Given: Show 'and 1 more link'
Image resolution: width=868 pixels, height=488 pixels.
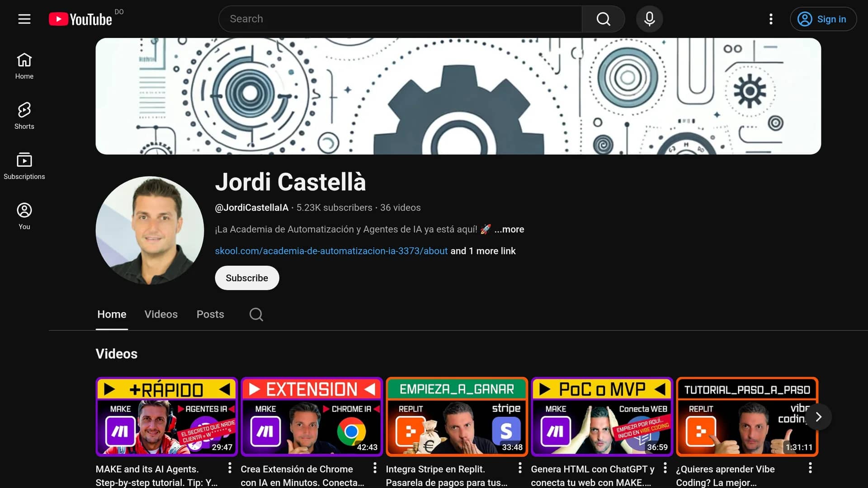Looking at the screenshot, I should tap(483, 251).
